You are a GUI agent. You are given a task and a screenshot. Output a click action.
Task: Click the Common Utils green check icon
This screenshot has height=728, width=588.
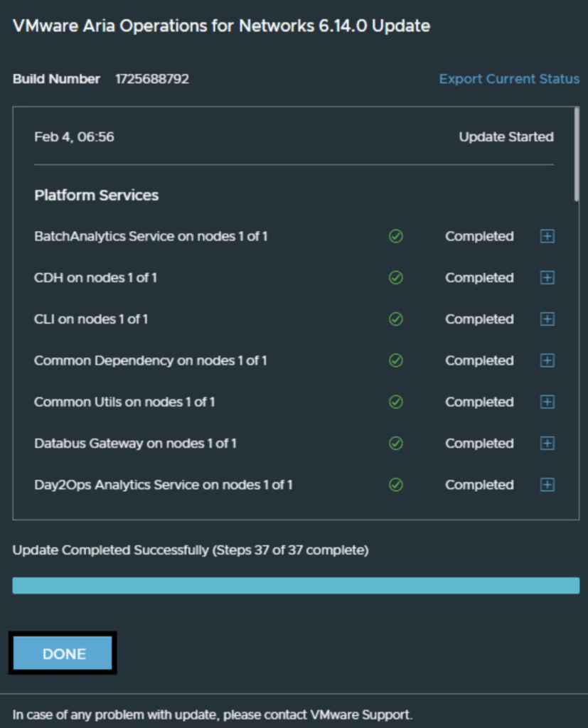click(396, 402)
